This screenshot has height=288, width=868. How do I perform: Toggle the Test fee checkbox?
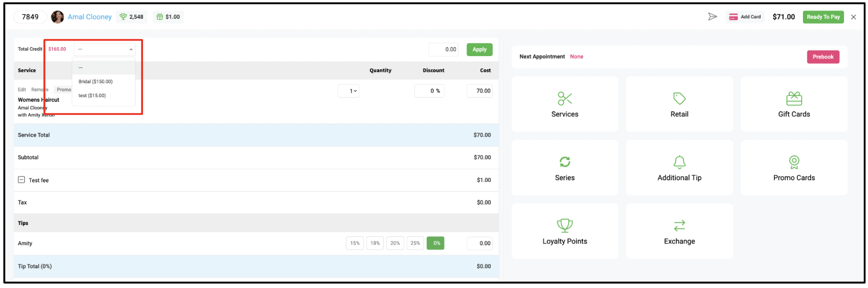point(21,180)
